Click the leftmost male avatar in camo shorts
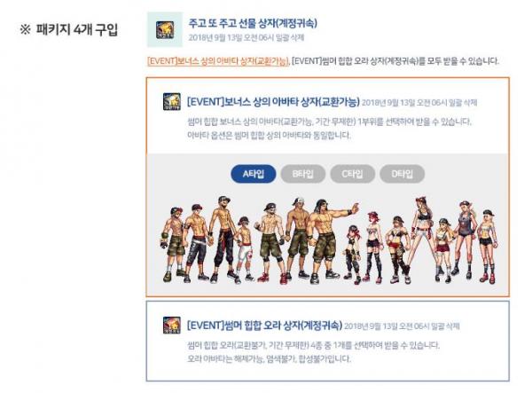The width and height of the screenshot is (532, 393). [x=173, y=244]
